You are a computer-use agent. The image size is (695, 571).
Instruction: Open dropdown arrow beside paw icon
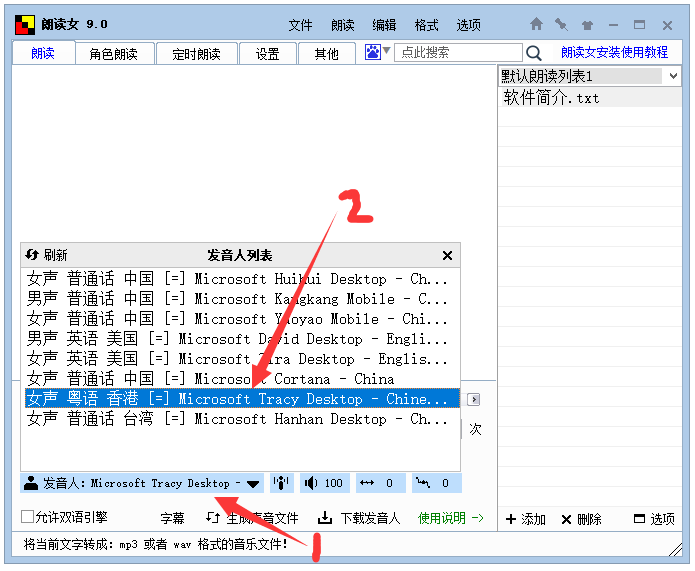click(387, 51)
